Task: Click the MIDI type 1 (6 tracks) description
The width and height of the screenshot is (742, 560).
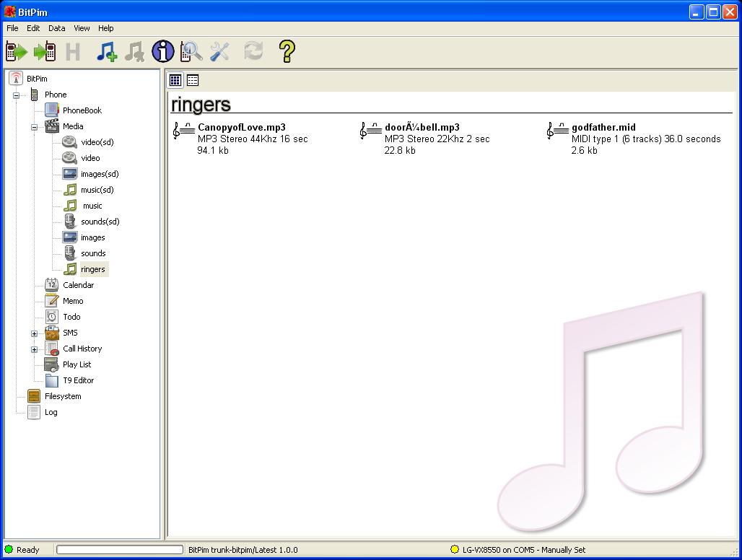Action: click(x=646, y=139)
